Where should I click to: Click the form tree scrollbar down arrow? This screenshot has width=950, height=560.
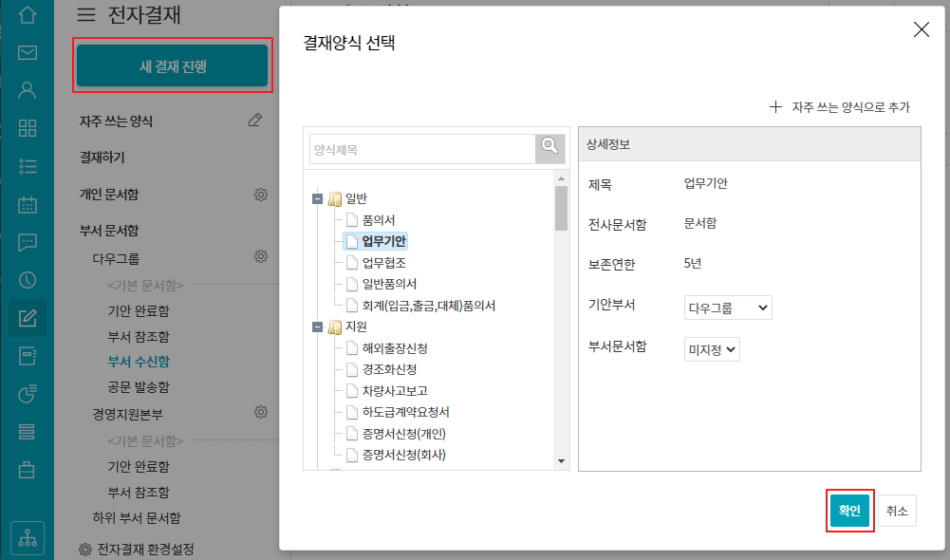coord(561,460)
